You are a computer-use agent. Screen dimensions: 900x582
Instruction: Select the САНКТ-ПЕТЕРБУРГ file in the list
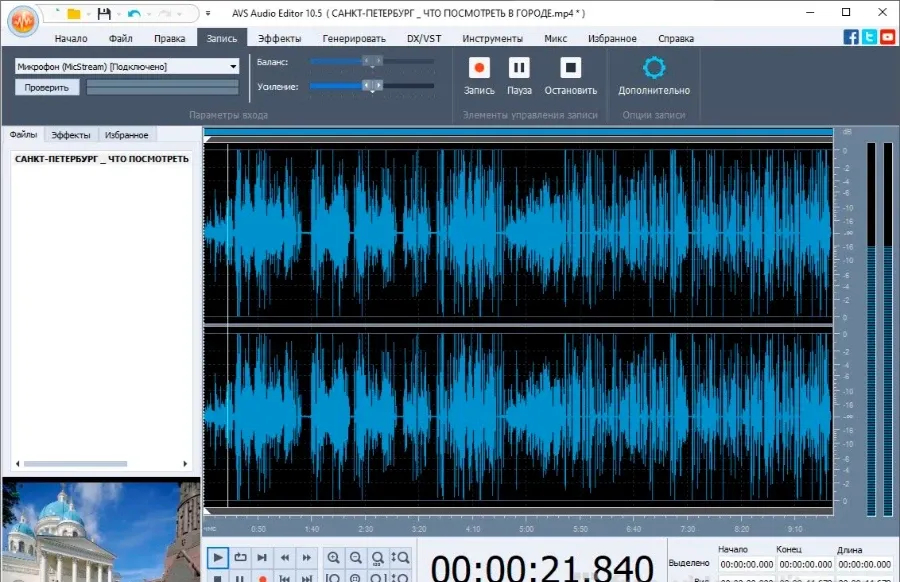102,159
